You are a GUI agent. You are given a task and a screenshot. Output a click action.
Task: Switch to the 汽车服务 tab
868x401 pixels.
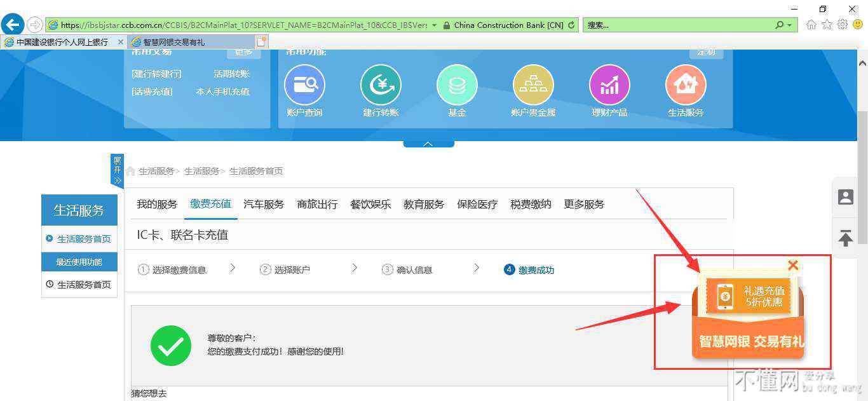point(264,205)
